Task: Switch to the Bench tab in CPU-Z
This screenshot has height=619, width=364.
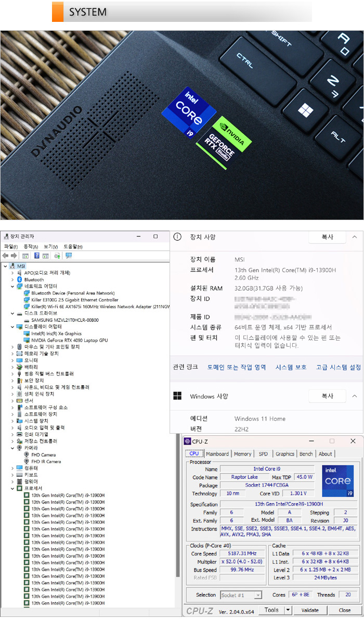Action: (x=306, y=453)
